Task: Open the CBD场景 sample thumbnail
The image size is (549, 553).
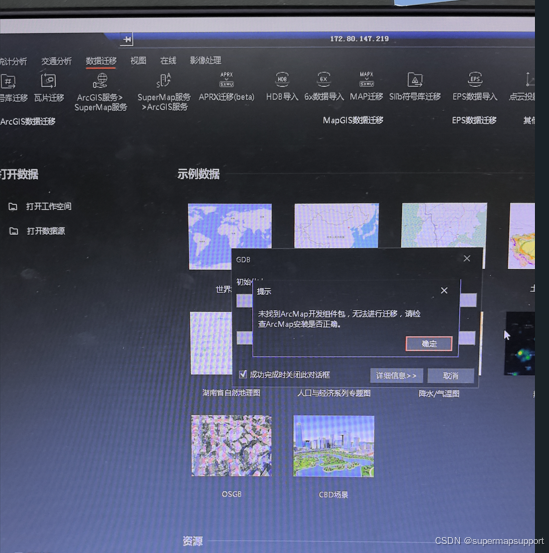Action: point(334,446)
